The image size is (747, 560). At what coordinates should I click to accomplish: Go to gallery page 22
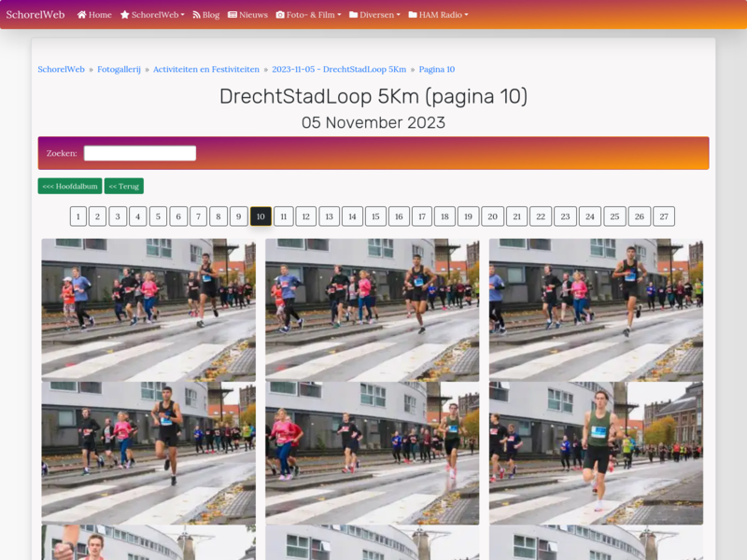(541, 217)
